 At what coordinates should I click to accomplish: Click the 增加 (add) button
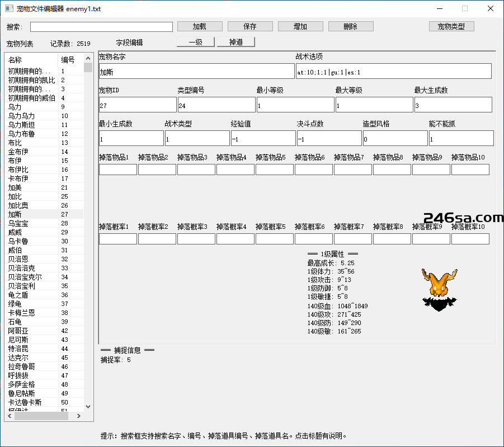coord(300,26)
